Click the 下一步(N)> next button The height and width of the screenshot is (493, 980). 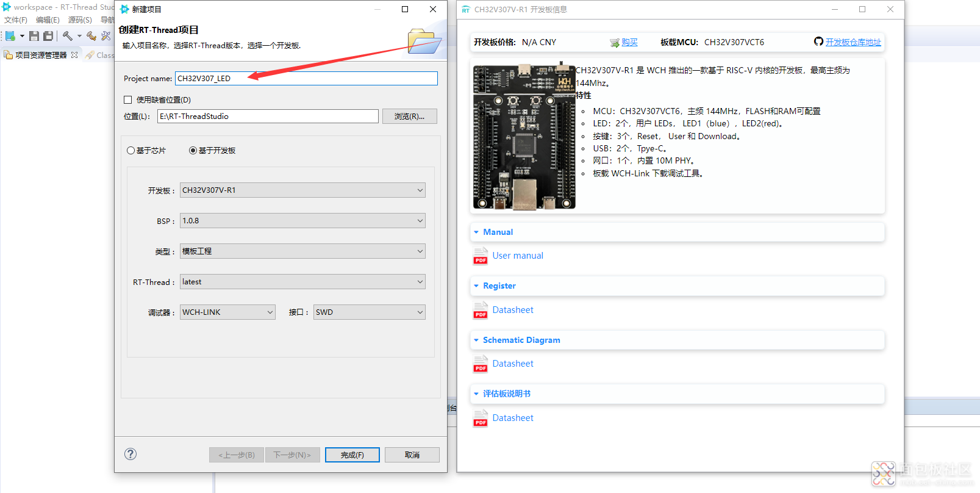click(x=293, y=455)
